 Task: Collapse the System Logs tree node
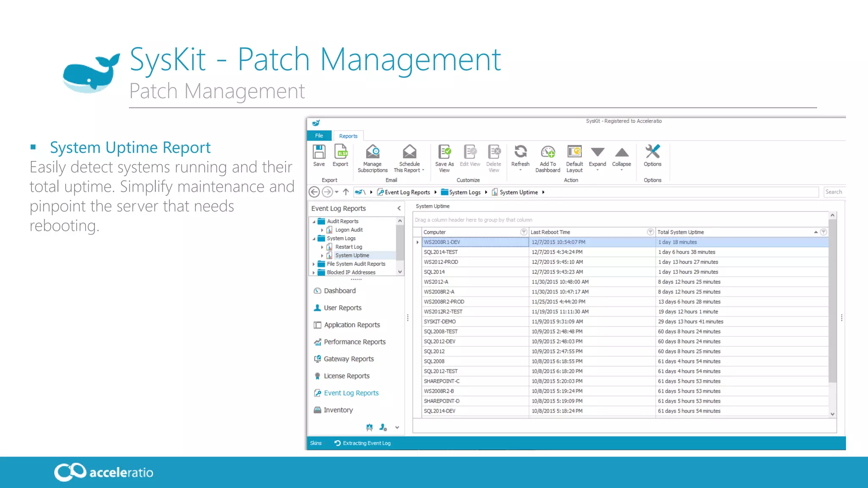tap(314, 238)
